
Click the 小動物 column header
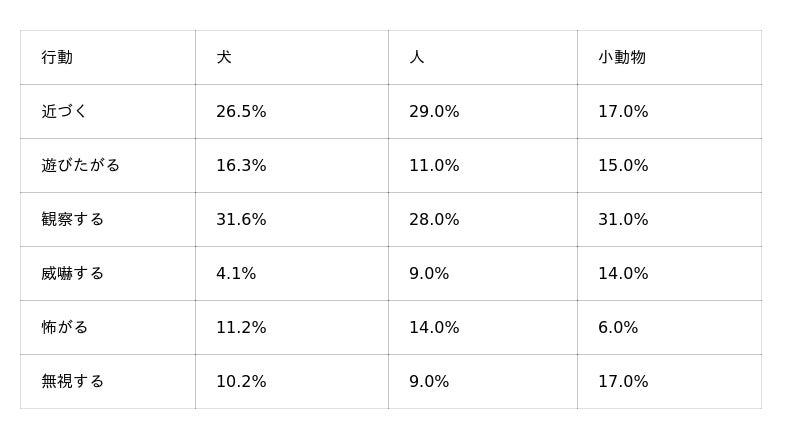click(622, 58)
